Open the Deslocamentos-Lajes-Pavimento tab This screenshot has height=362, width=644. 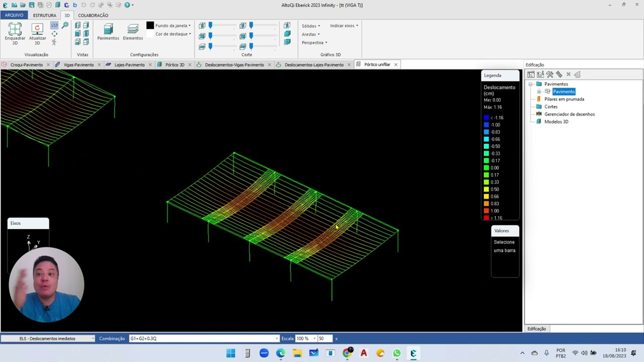[x=314, y=65]
